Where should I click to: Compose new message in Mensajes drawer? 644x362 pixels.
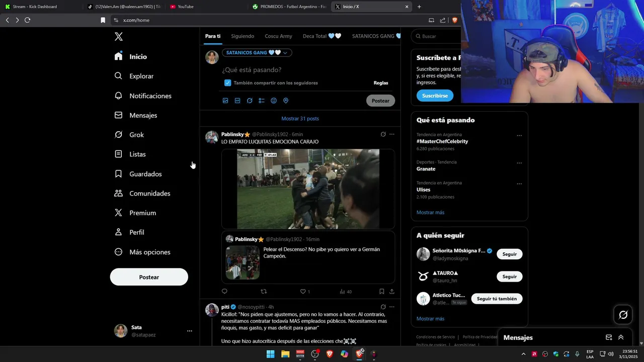609,337
